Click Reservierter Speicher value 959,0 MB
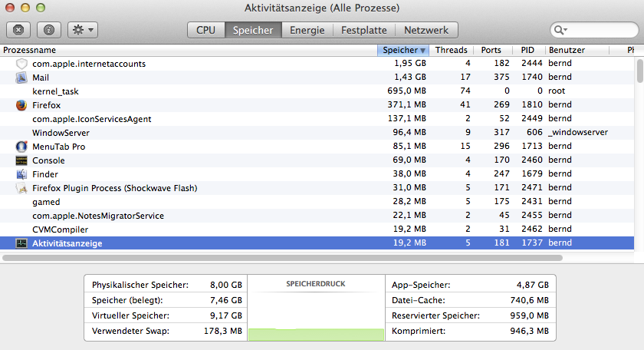The image size is (644, 350). point(530,316)
